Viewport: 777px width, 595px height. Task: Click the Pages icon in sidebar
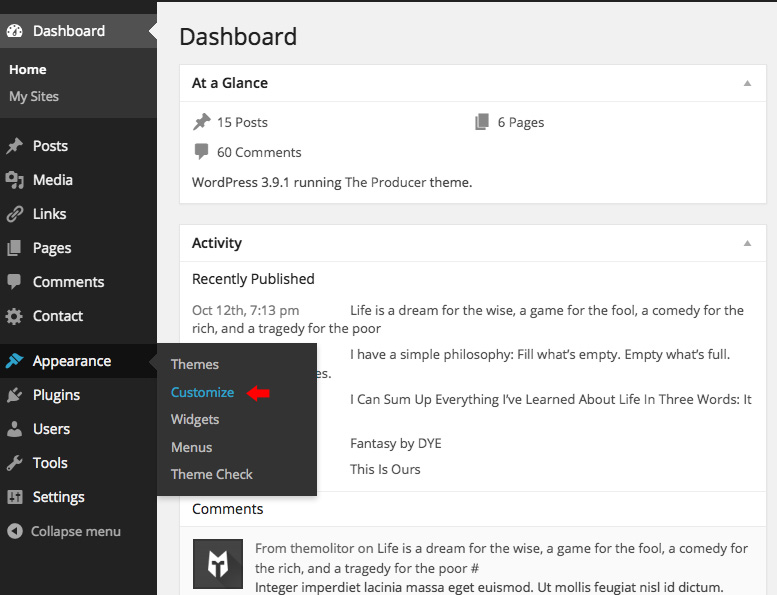(14, 248)
